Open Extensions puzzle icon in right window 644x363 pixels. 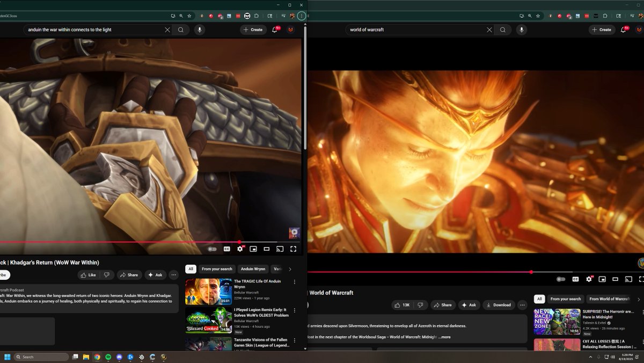tap(605, 16)
